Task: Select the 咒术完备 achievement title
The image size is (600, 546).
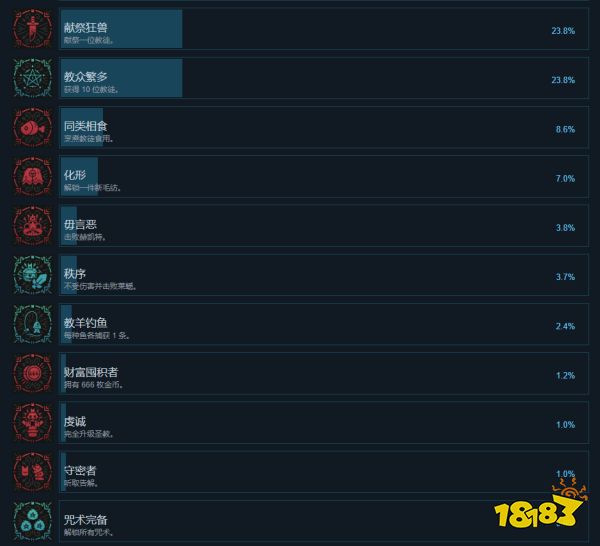Action: coord(85,520)
